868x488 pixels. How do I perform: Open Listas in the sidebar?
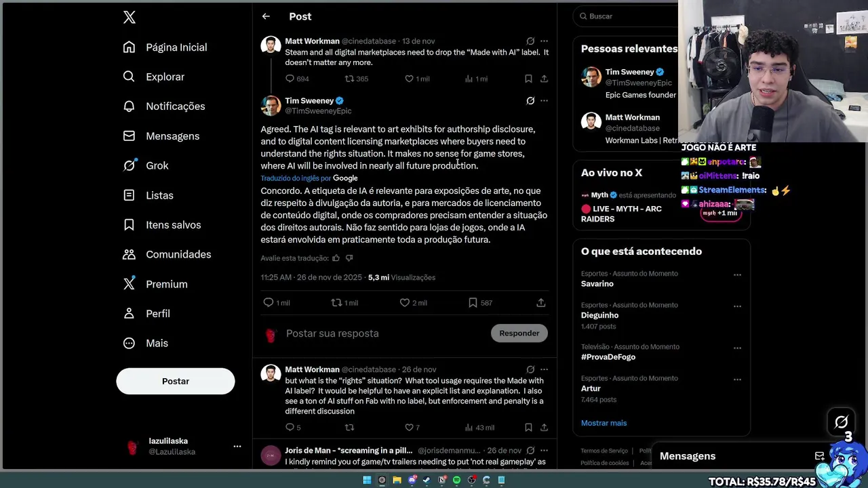click(148, 195)
